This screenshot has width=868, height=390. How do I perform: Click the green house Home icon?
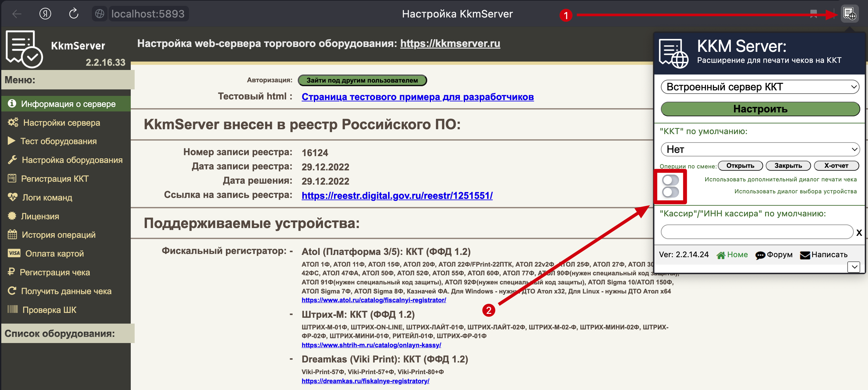coord(721,255)
